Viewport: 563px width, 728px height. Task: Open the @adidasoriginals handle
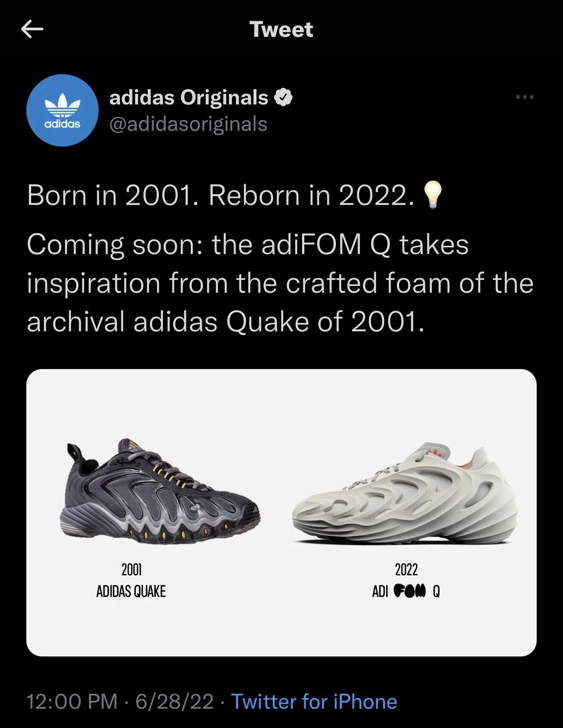188,124
